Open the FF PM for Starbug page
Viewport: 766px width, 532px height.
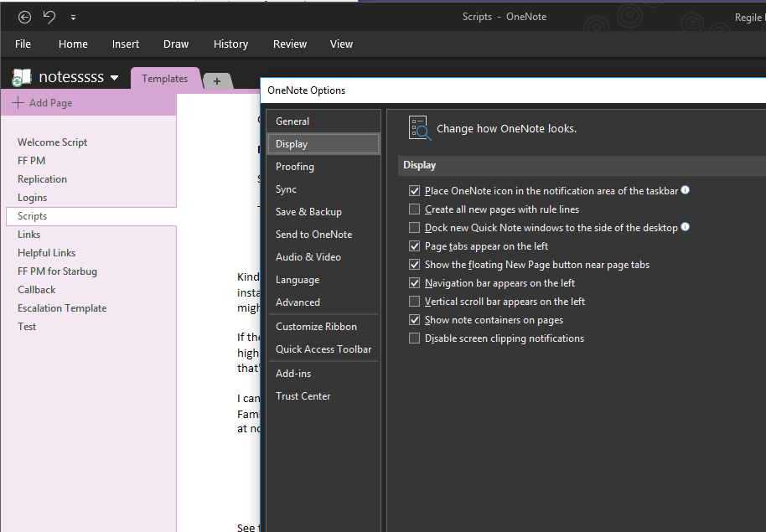91,271
